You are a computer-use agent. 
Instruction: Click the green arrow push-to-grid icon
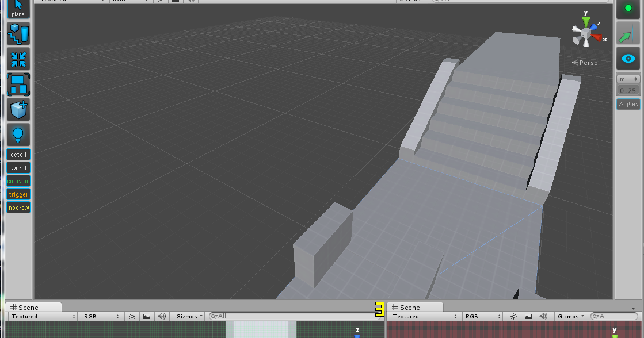[x=628, y=34]
